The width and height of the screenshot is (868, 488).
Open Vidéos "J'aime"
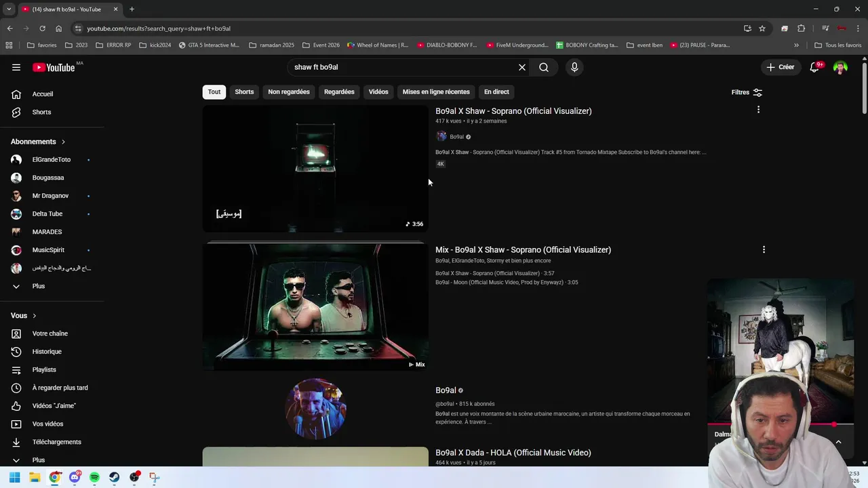click(x=52, y=406)
